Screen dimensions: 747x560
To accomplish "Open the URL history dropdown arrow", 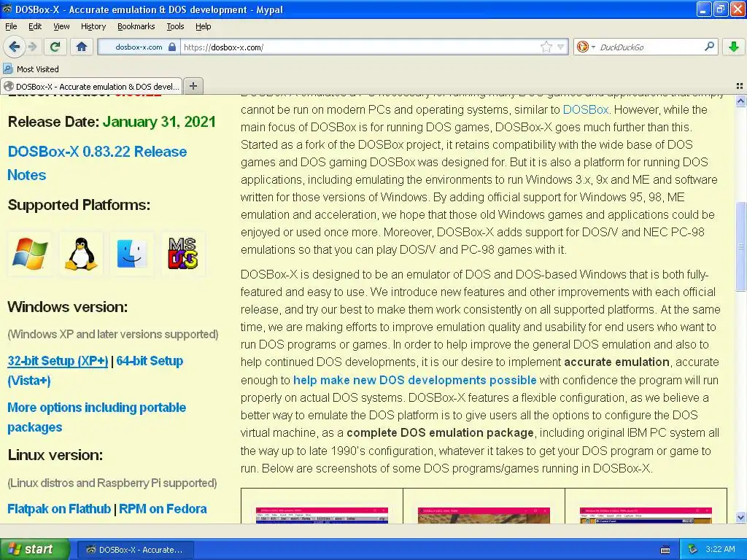I will point(561,47).
